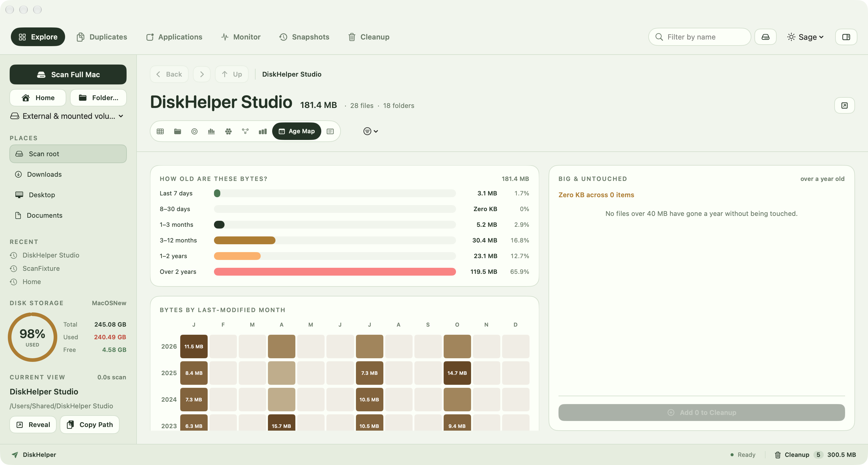Click the 300.5 MB cleanup total

[x=841, y=454]
